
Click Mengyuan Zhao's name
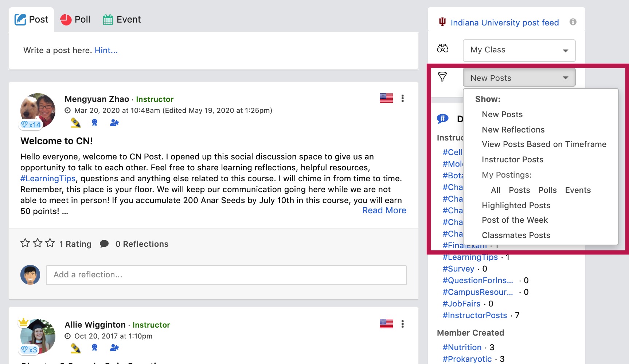click(x=97, y=99)
